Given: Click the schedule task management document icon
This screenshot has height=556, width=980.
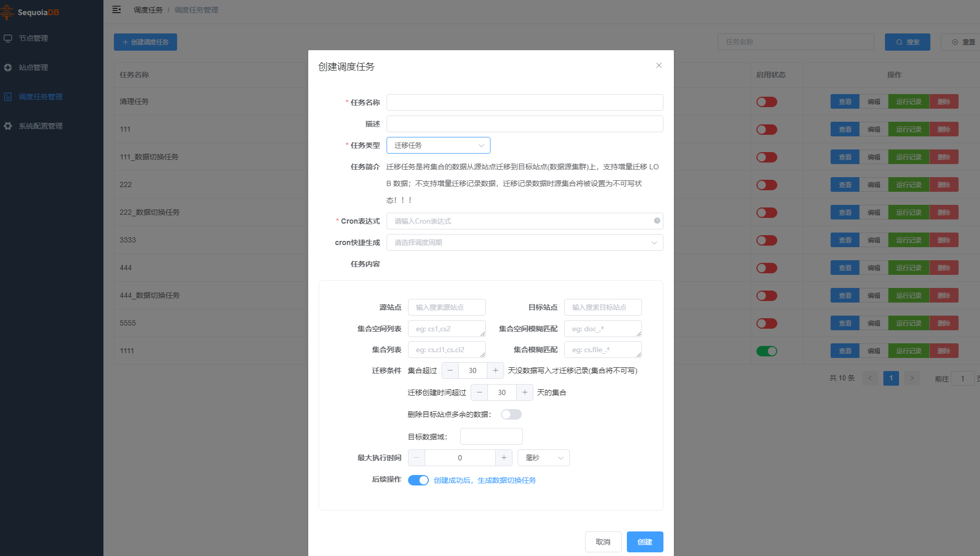Looking at the screenshot, I should pos(8,97).
